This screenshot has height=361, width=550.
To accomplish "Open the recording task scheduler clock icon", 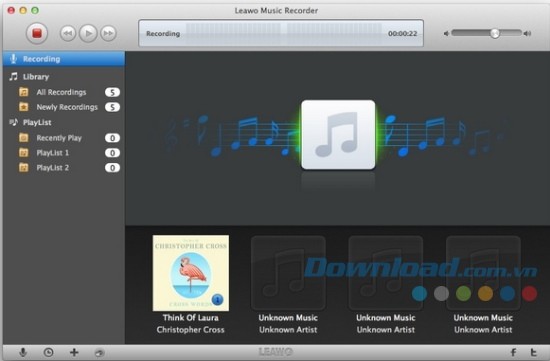I will 48,352.
